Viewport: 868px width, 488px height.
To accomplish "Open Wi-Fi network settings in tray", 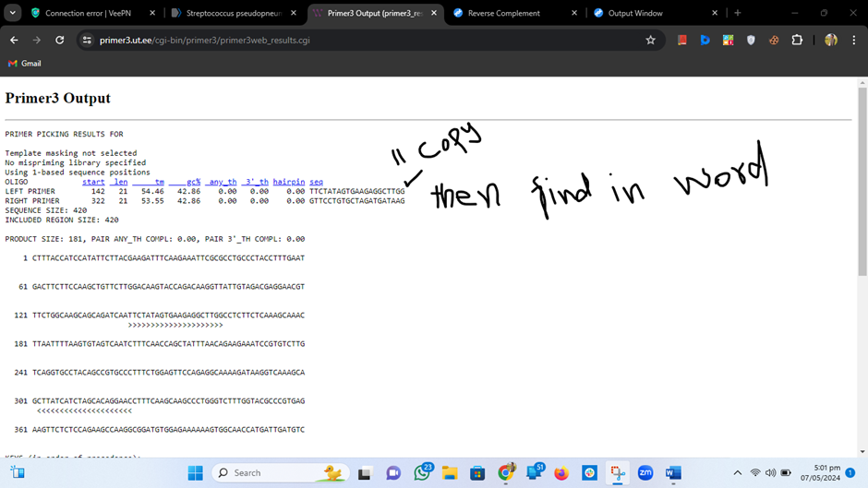I will coord(755,473).
